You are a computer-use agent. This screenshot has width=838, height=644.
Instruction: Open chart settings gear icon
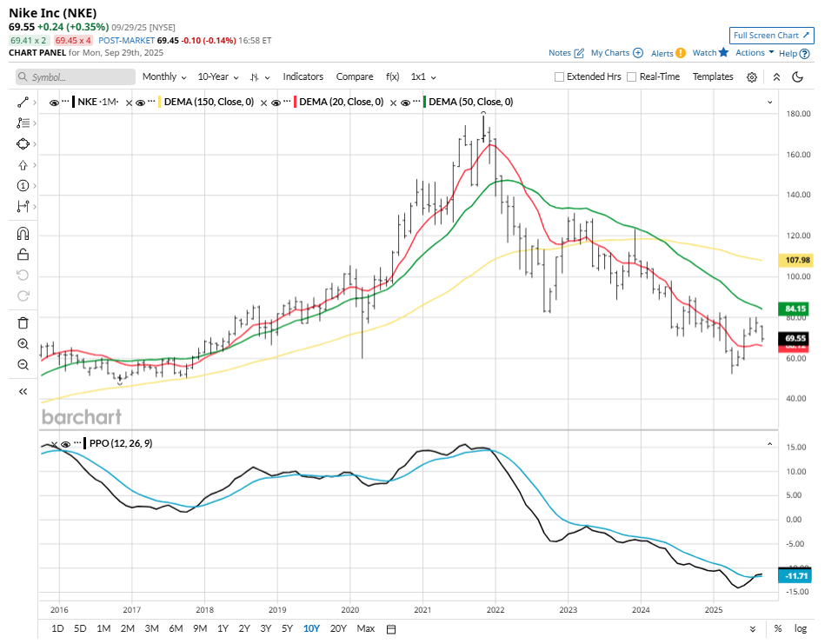point(752,77)
